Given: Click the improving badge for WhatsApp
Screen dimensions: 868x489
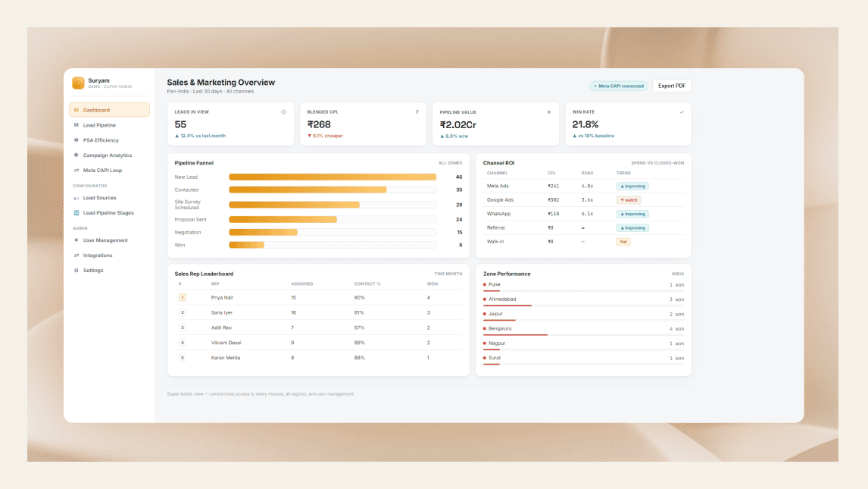Looking at the screenshot, I should pos(632,214).
